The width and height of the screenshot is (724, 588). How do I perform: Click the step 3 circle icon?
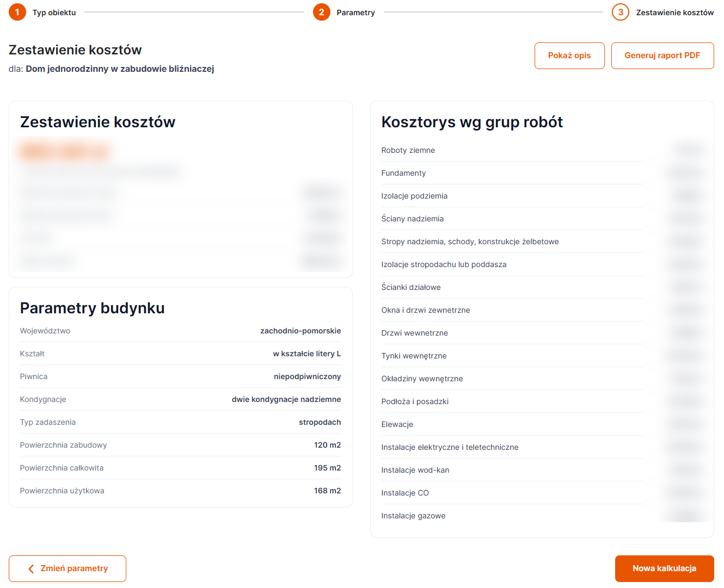click(621, 12)
